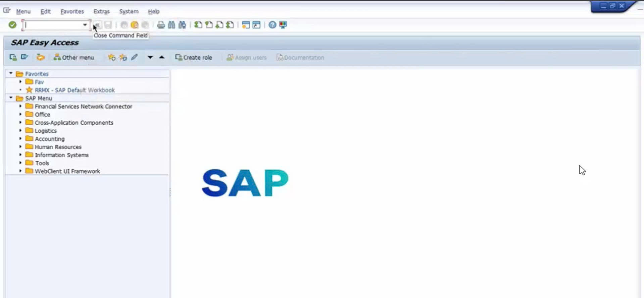The height and width of the screenshot is (298, 644).
Task: Click the Add to Favorites star icon
Action: (x=111, y=57)
